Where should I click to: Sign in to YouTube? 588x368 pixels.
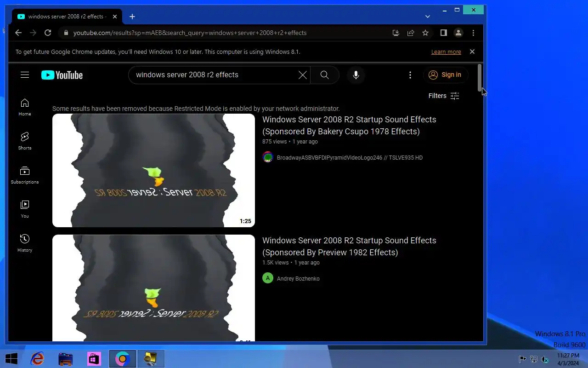pos(446,75)
